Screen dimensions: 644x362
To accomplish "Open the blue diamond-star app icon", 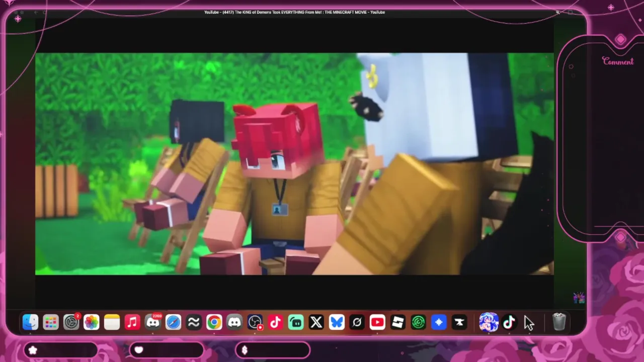I will pyautogui.click(x=439, y=322).
